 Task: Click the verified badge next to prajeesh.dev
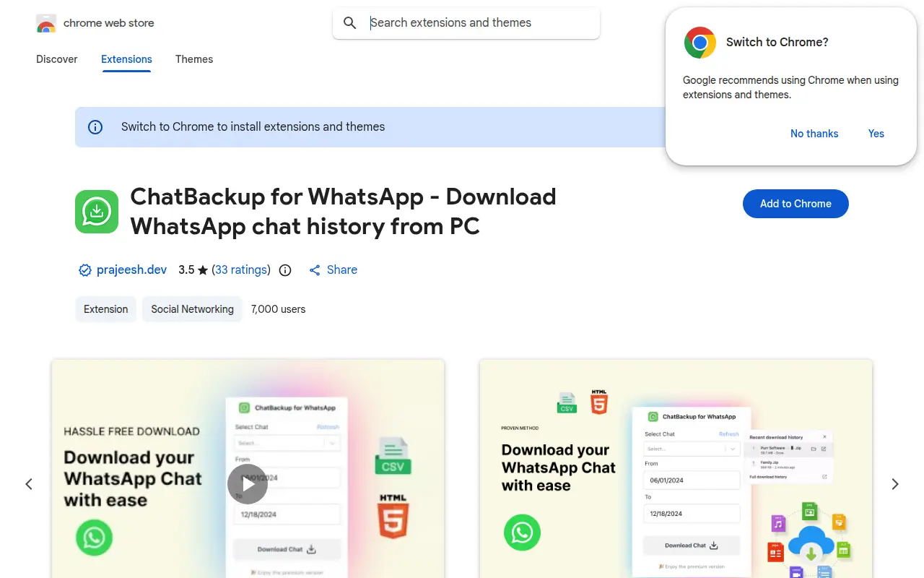[x=85, y=270]
